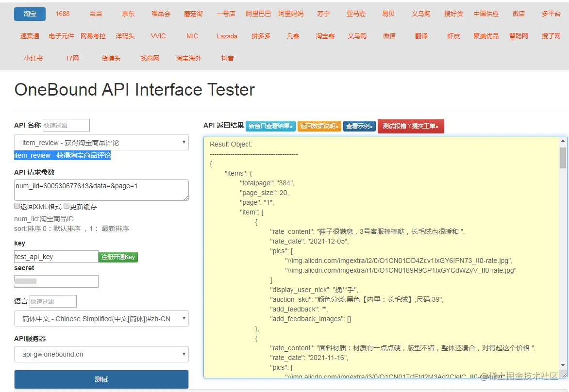Click the num_iid:淘宝商品ID hint text

tap(44, 219)
